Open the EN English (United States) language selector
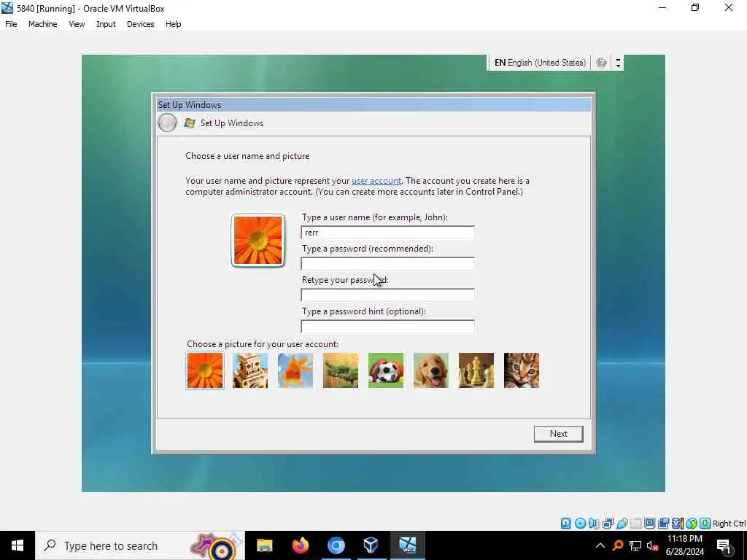The height and width of the screenshot is (560, 747). coord(540,63)
